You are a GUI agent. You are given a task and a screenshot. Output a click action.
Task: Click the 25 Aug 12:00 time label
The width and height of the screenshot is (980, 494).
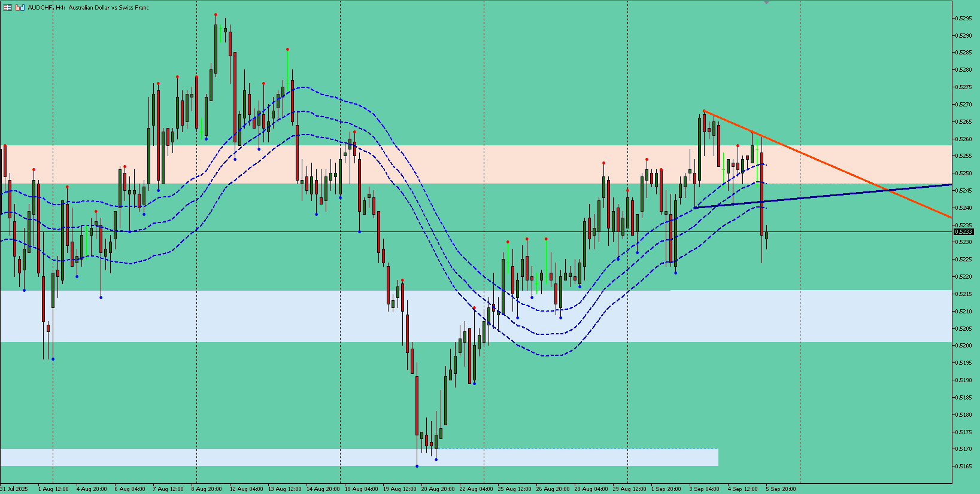[514, 489]
